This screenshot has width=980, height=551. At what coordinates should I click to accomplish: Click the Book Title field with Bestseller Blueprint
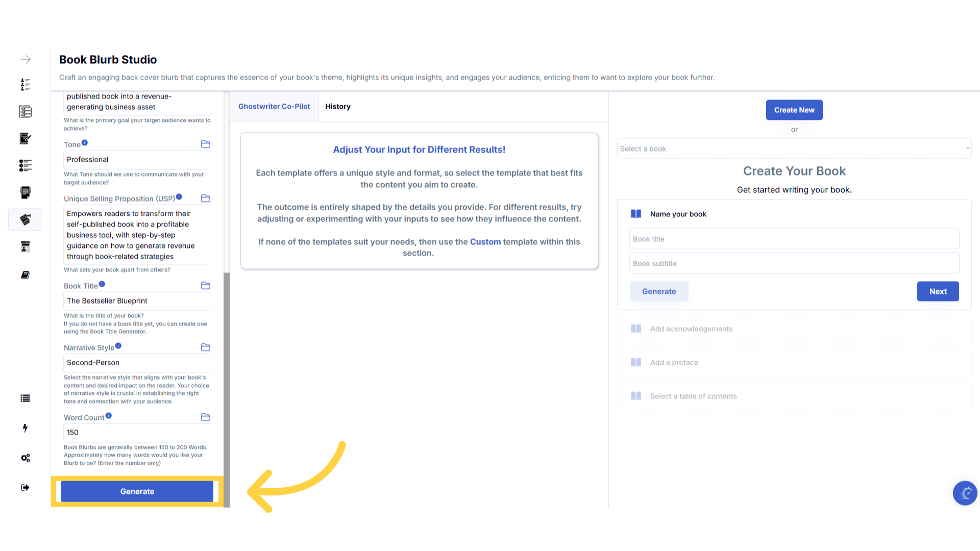(137, 301)
